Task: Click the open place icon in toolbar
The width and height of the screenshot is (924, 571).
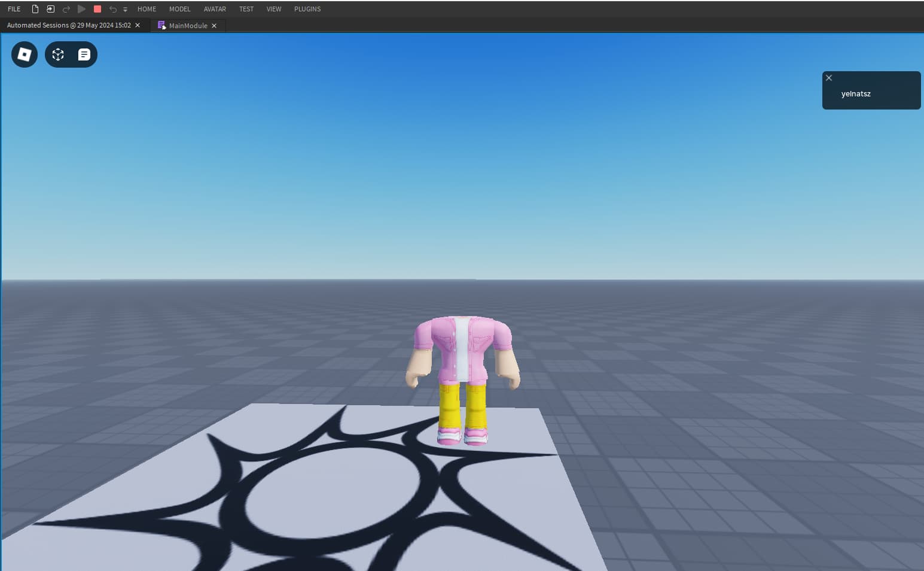Action: pyautogui.click(x=50, y=9)
